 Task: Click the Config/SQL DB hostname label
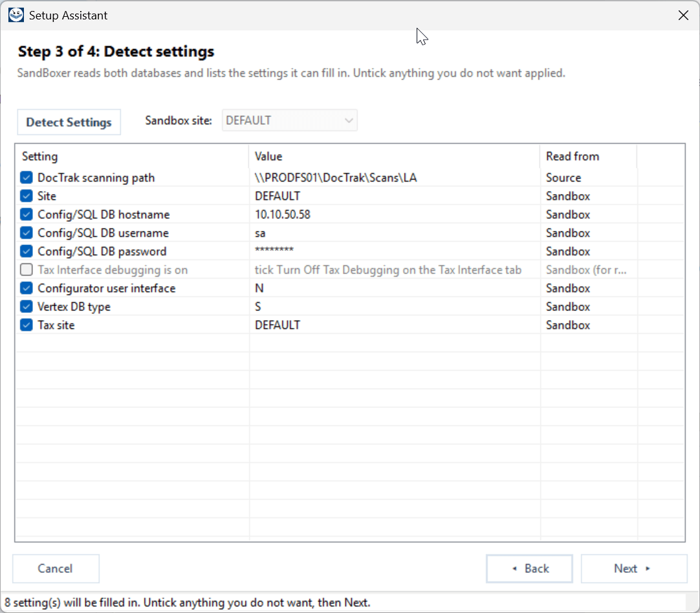click(104, 215)
